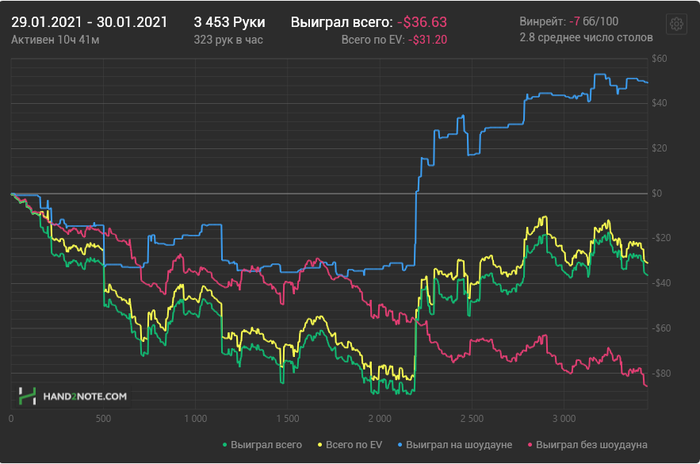Click the '-$40' y-axis label
The width and height of the screenshot is (700, 464).
coord(661,283)
